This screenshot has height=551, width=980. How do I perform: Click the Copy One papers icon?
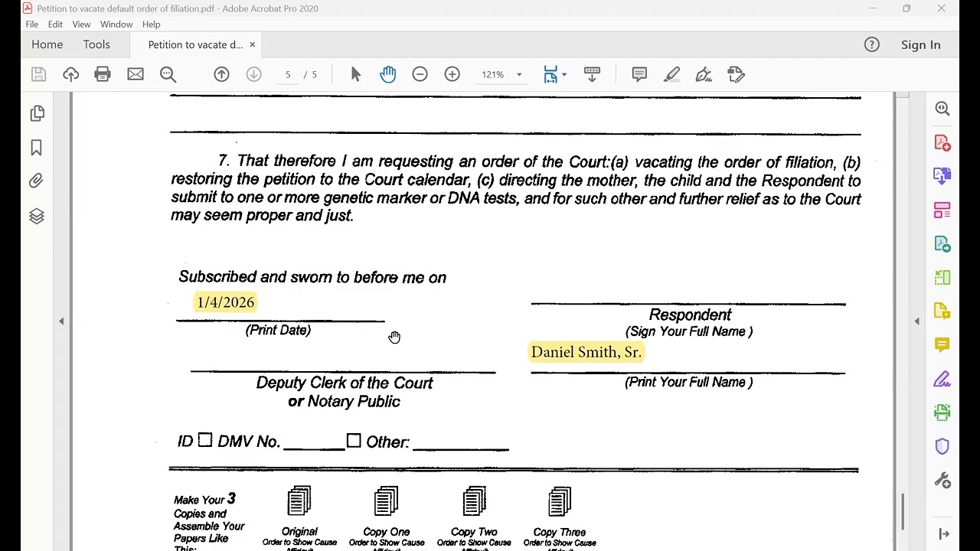pos(387,501)
